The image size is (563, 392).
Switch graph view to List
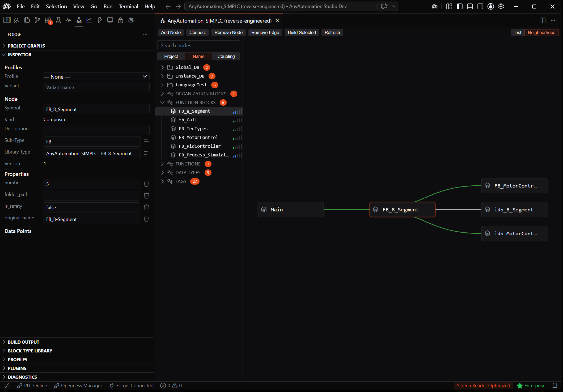(518, 32)
